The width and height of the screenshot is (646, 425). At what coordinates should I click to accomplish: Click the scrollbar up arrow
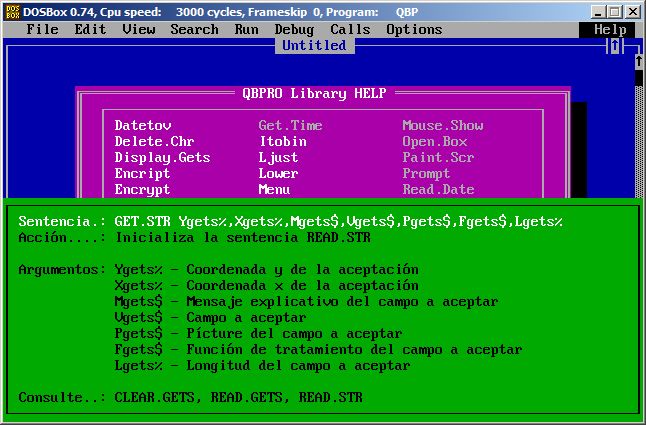(x=638, y=62)
